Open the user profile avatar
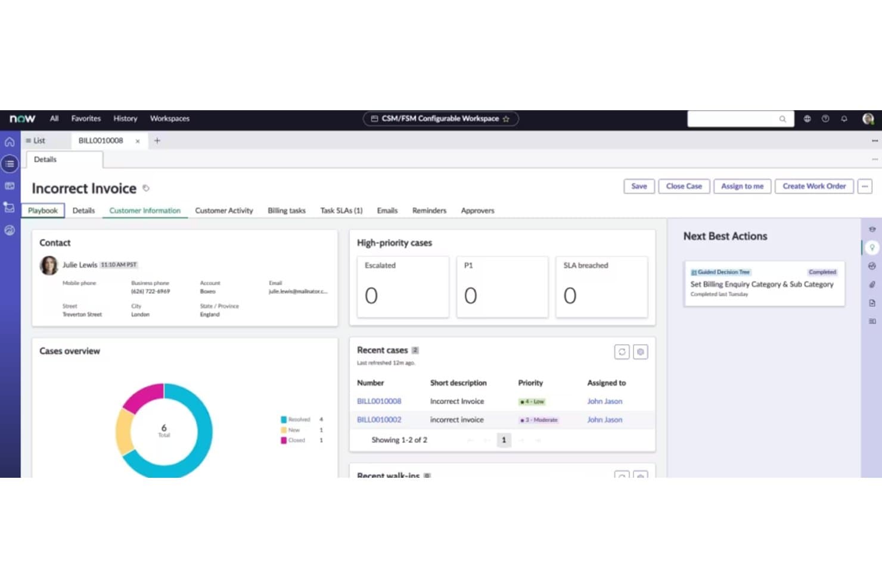The height and width of the screenshot is (588, 882). pos(868,119)
